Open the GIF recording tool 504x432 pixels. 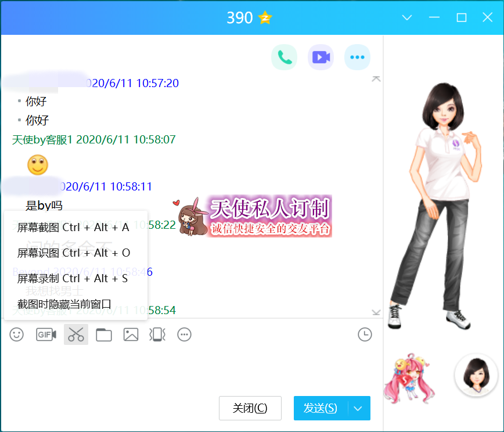(x=46, y=334)
